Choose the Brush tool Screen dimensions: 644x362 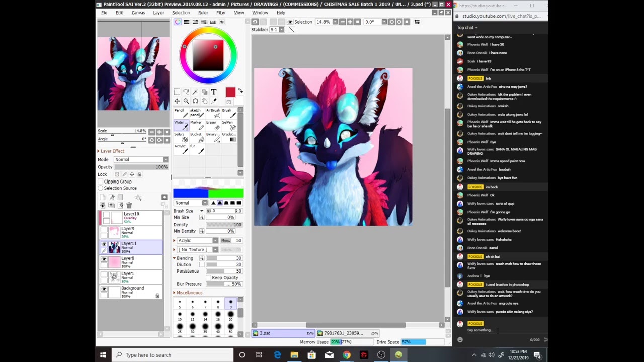228,113
